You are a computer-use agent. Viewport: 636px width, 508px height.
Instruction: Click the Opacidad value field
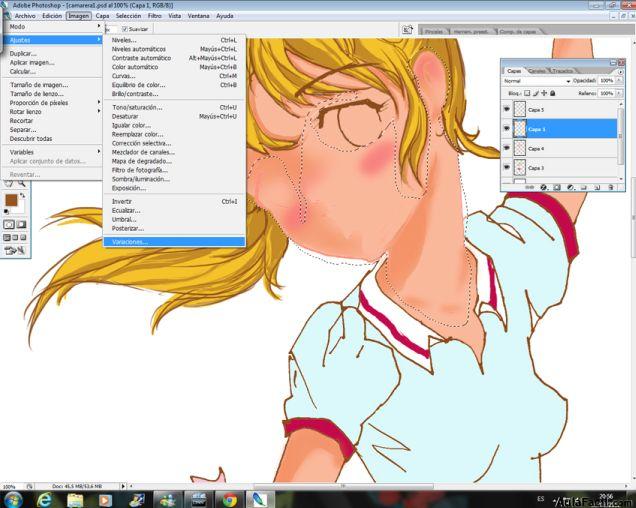tap(607, 81)
